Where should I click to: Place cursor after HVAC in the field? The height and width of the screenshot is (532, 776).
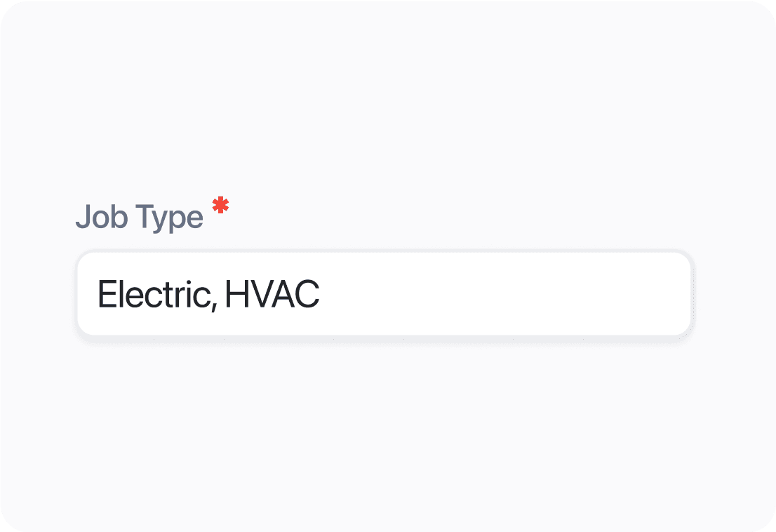click(321, 294)
